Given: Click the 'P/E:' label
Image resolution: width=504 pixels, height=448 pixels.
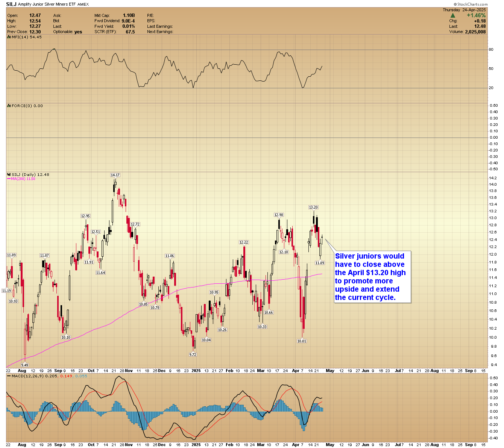Looking at the screenshot, I should 150,15.
